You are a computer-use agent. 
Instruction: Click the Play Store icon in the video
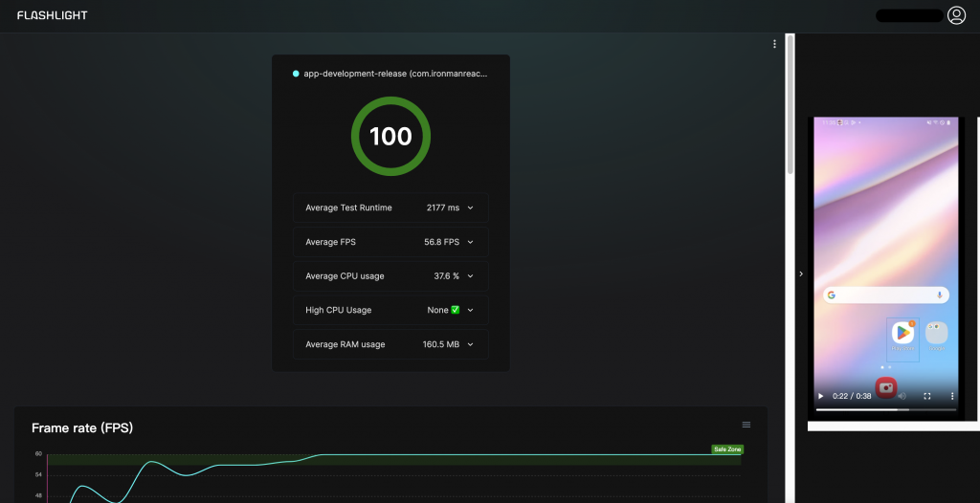pos(903,333)
